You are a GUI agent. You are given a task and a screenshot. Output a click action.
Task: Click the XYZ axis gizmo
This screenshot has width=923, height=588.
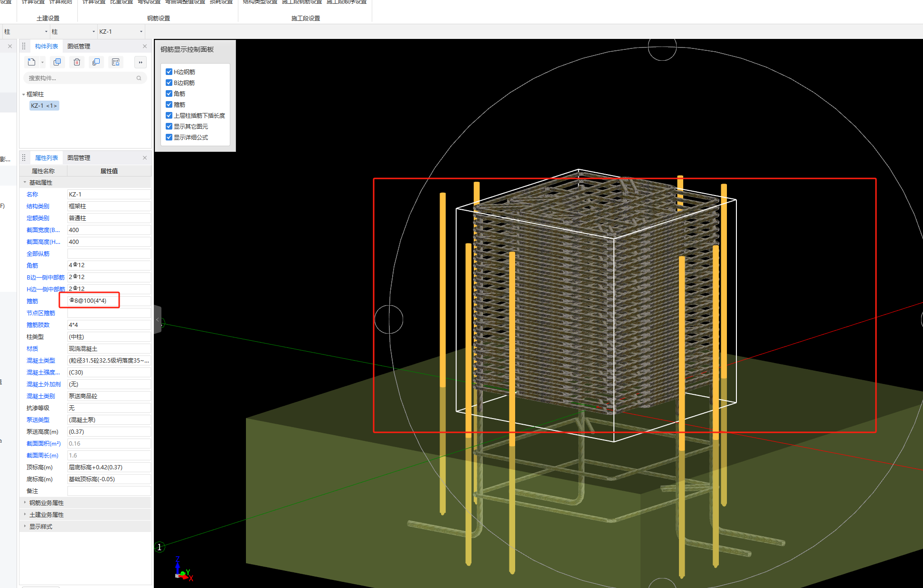point(183,569)
